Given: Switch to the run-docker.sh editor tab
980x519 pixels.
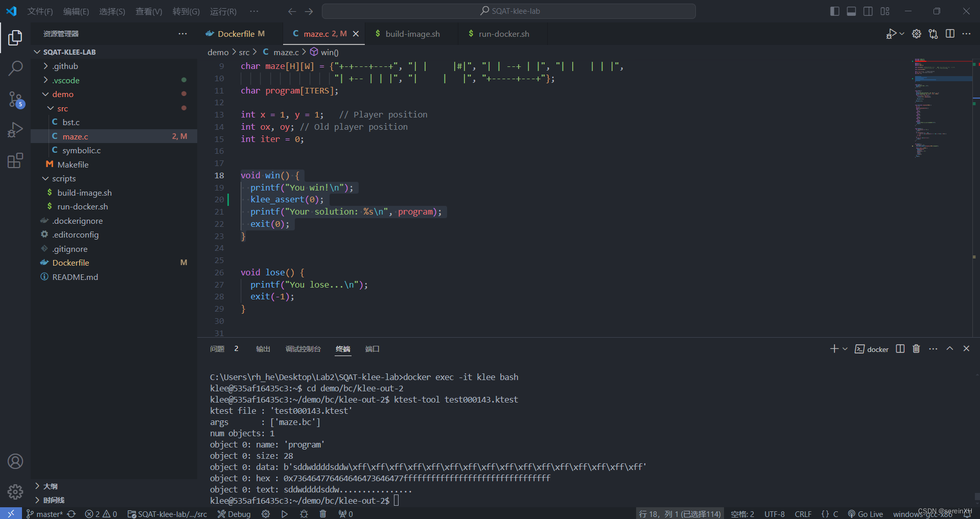Looking at the screenshot, I should coord(504,34).
